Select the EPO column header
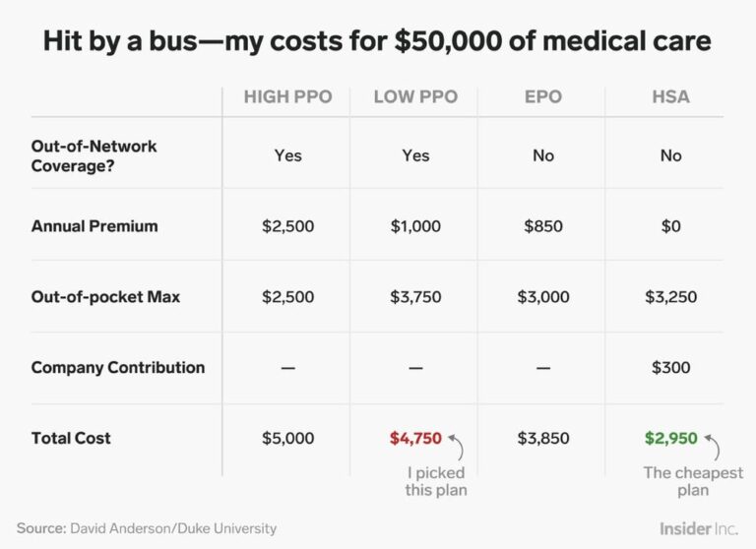 coord(543,96)
